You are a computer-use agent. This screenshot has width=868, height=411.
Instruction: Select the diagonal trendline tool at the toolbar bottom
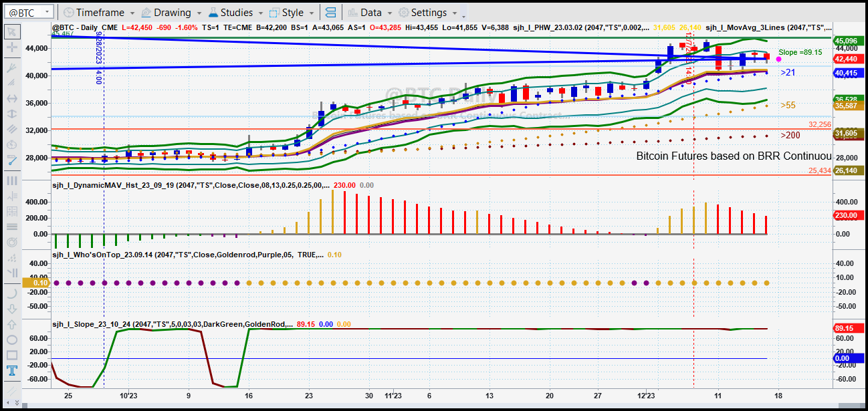coord(12,390)
